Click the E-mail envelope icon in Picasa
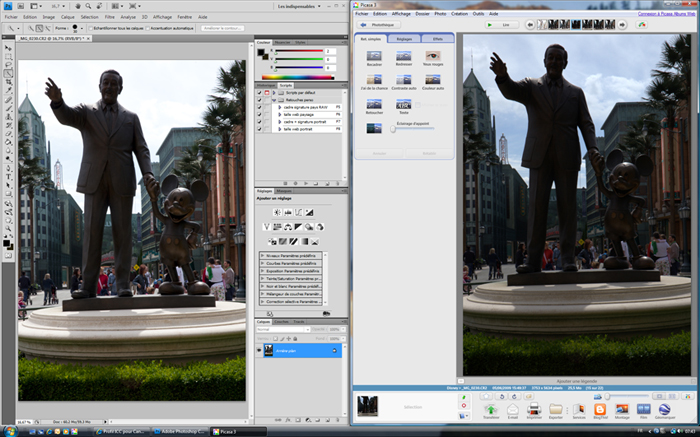The height and width of the screenshot is (437, 700). click(x=512, y=409)
